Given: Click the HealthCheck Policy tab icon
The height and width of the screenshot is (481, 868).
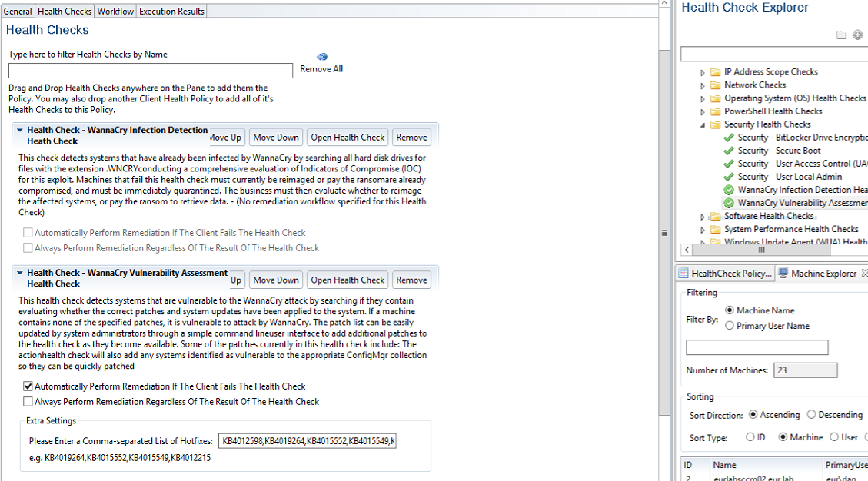Looking at the screenshot, I should [683, 274].
